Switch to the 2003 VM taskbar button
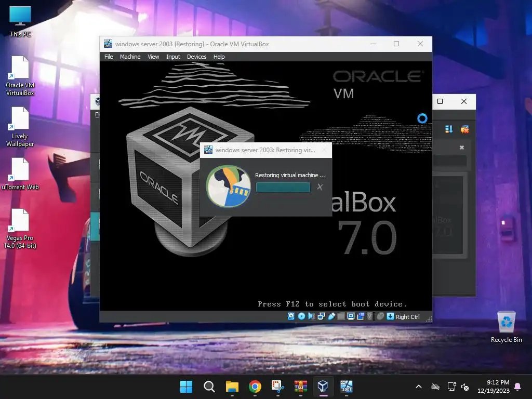Screen dimensions: 532x399 (347, 387)
